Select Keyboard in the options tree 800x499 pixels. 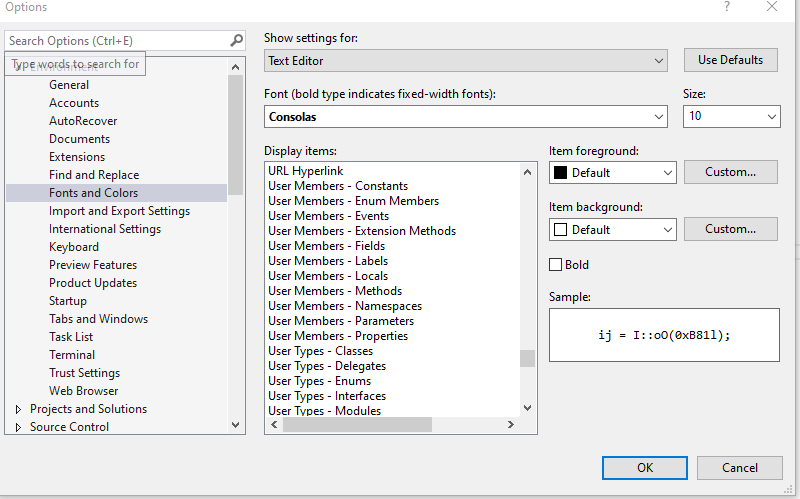(x=74, y=247)
